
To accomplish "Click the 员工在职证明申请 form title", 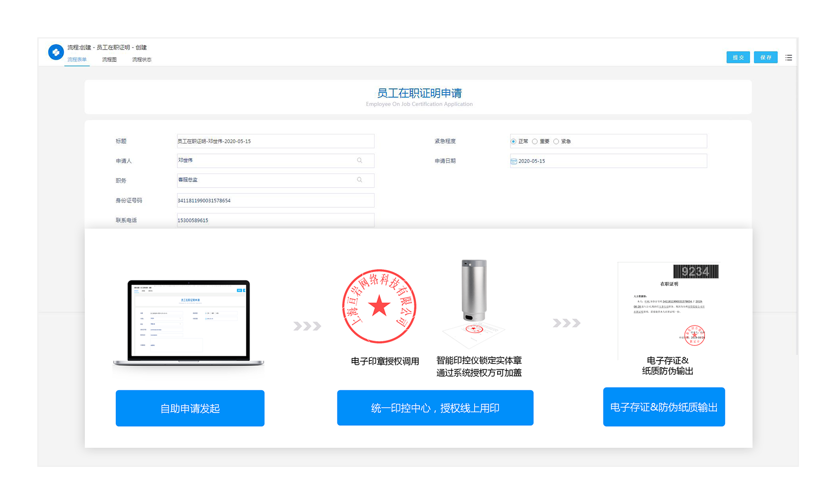I will (419, 93).
